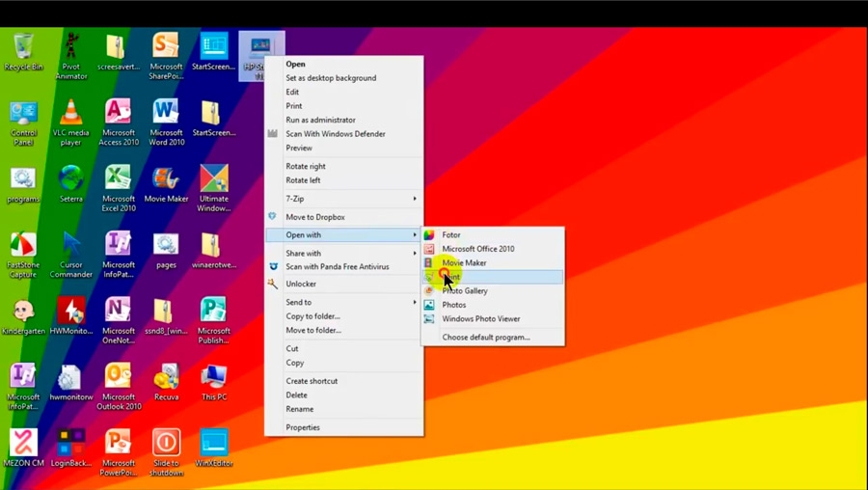Image resolution: width=868 pixels, height=490 pixels.
Task: Select the Ultimate Windows Tweaker icon
Action: (x=214, y=189)
